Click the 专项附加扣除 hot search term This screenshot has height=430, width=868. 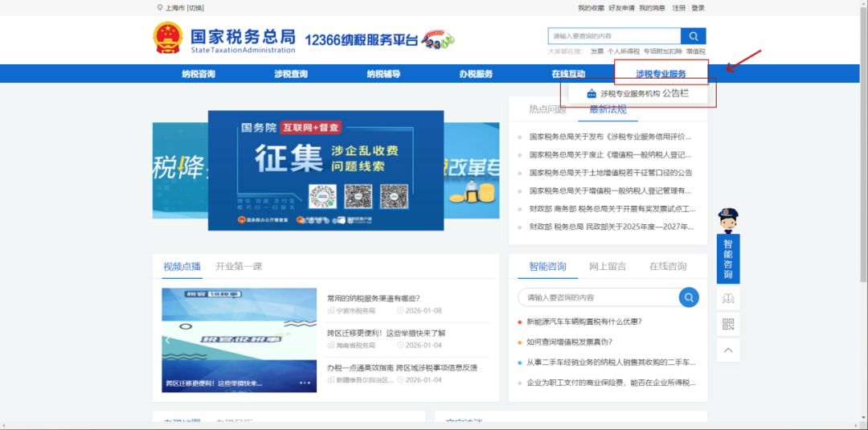[662, 51]
